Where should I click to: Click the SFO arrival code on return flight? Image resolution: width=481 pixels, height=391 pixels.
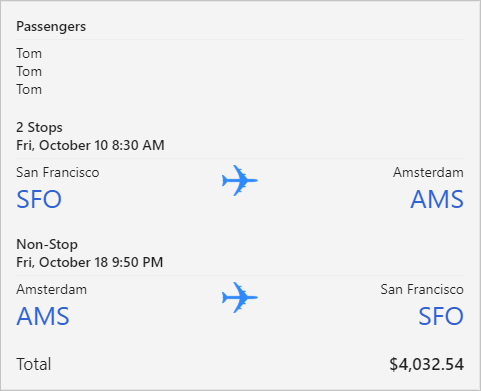pos(441,316)
